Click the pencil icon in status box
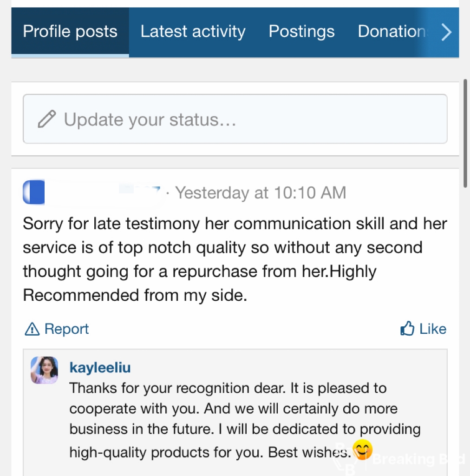This screenshot has height=476, width=470. [x=47, y=119]
